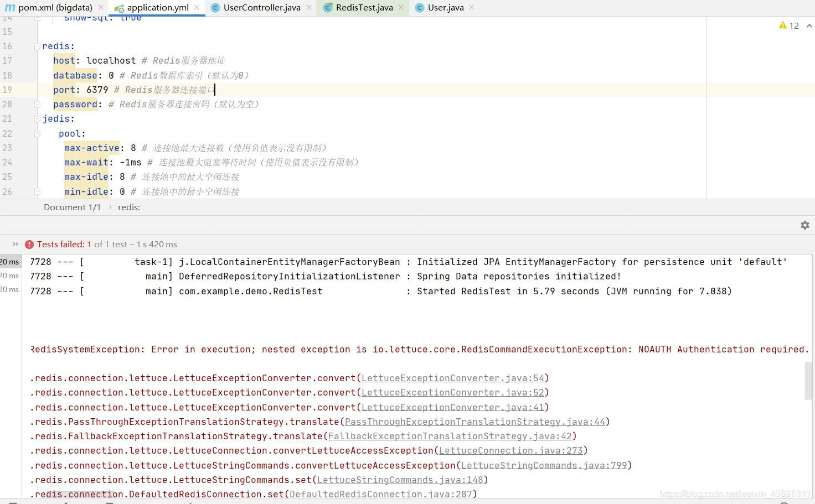
Task: Open LettuceExceptionConverter.java:54 link
Action: click(453, 378)
